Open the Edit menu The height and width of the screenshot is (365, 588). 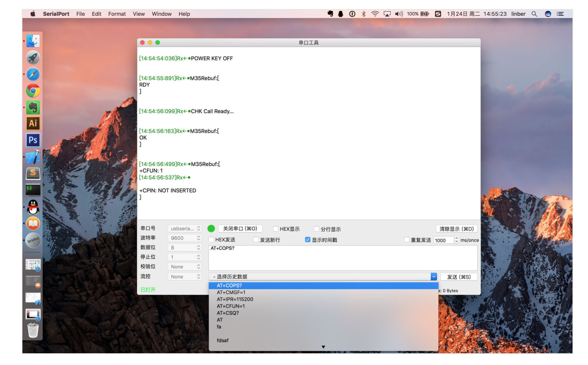coord(97,14)
